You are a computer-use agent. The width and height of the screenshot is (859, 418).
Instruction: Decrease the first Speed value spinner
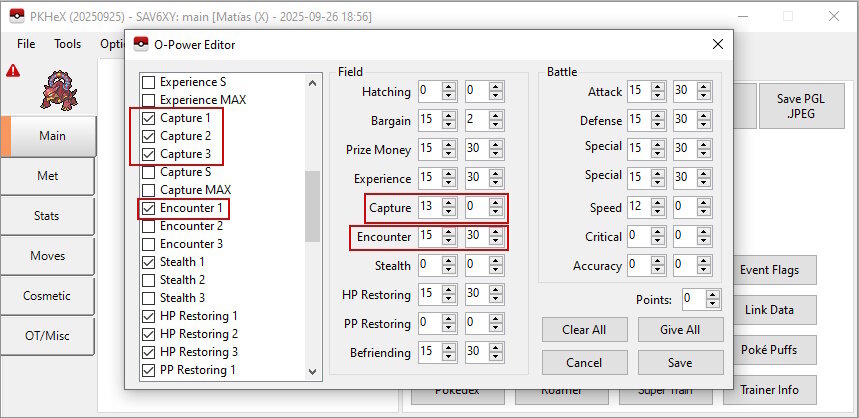pyautogui.click(x=658, y=212)
